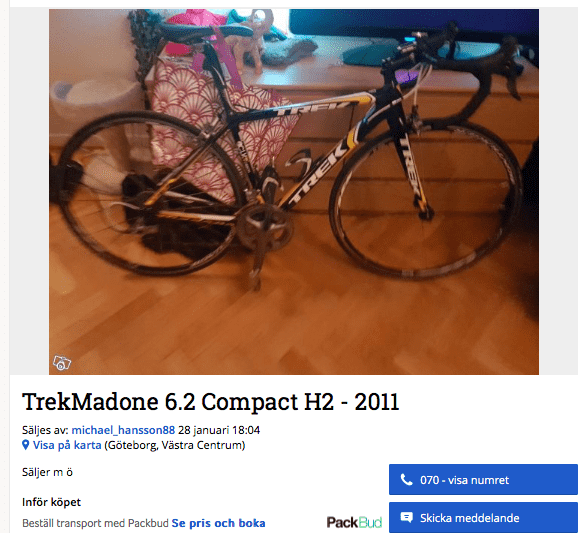Click Skicka meddelande button

coord(483,517)
